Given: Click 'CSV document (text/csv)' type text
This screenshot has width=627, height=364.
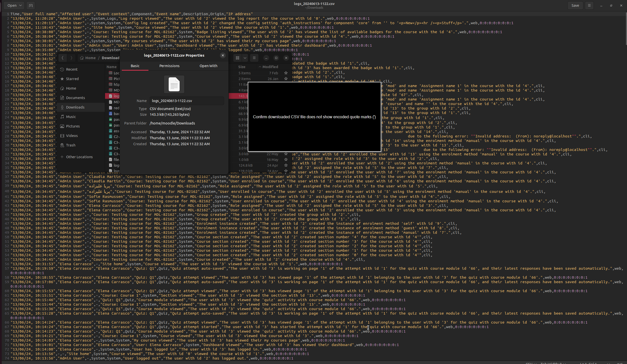Looking at the screenshot, I should [x=170, y=109].
